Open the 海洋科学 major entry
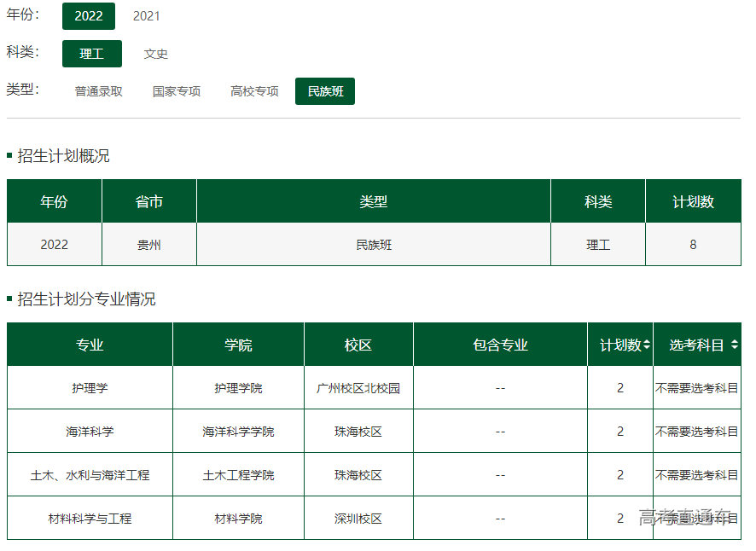756x551 pixels. click(90, 432)
